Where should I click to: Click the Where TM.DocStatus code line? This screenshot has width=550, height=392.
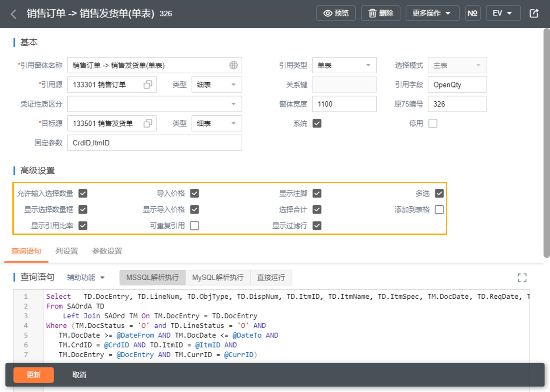tap(156, 326)
